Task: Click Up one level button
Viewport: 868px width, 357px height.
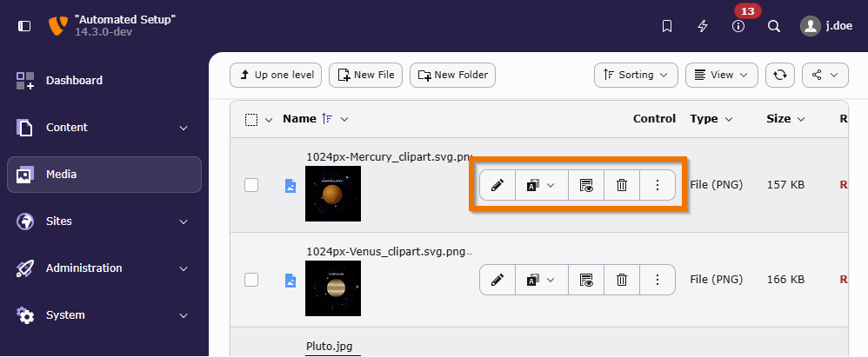Action: pos(276,75)
